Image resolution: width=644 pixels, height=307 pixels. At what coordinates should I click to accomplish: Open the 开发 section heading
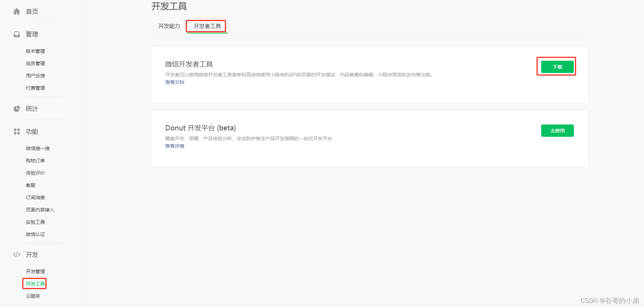coord(32,255)
